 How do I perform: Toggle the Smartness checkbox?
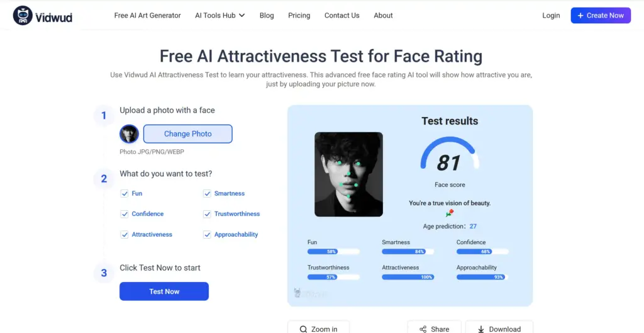(207, 193)
